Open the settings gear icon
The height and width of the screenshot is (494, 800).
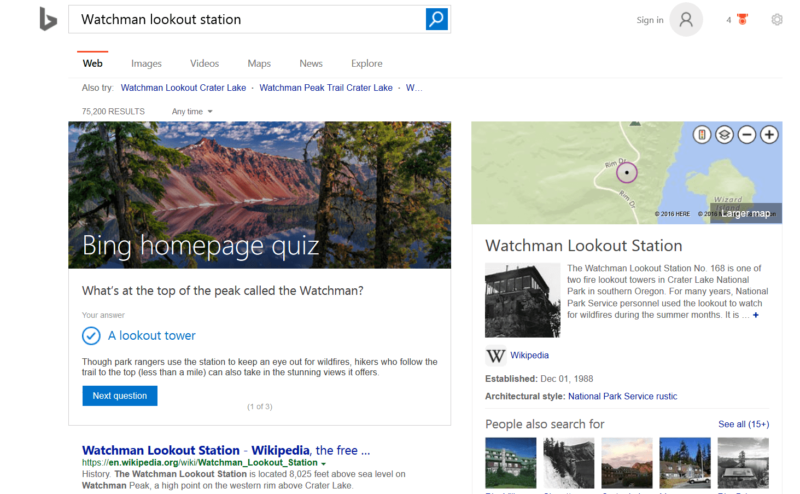(777, 19)
